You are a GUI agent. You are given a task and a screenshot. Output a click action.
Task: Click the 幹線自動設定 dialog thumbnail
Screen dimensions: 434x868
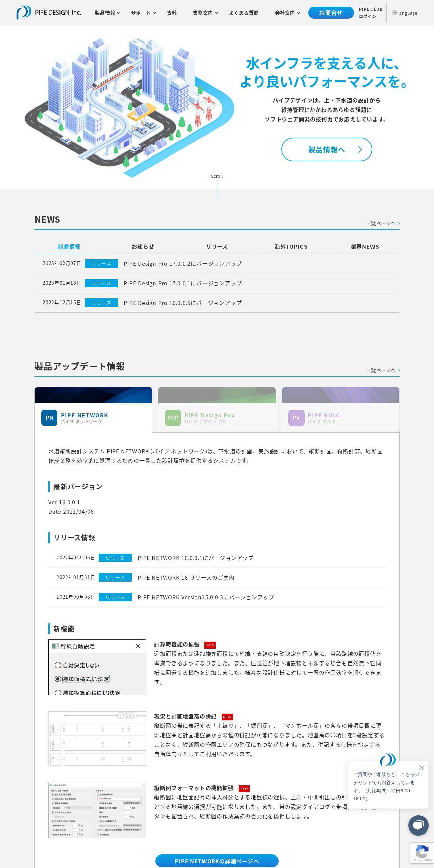[97, 667]
